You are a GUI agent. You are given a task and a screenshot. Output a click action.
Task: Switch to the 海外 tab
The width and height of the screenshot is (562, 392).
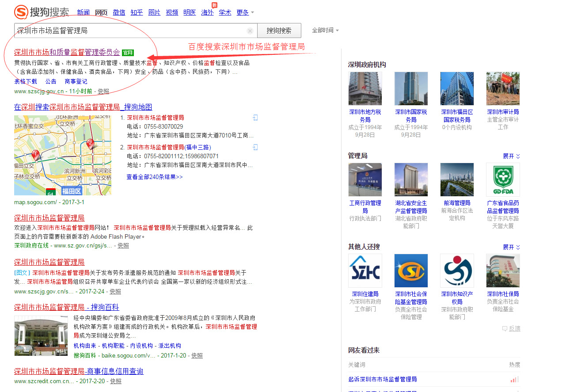pyautogui.click(x=207, y=12)
